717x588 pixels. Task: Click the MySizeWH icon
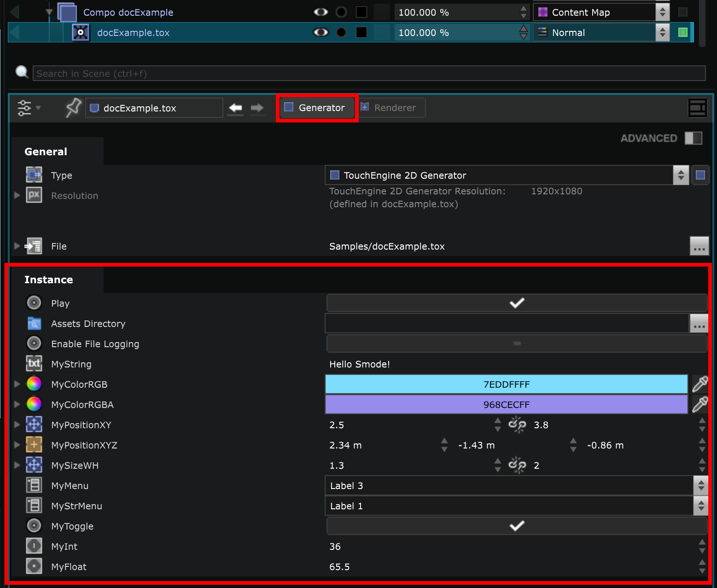[34, 465]
